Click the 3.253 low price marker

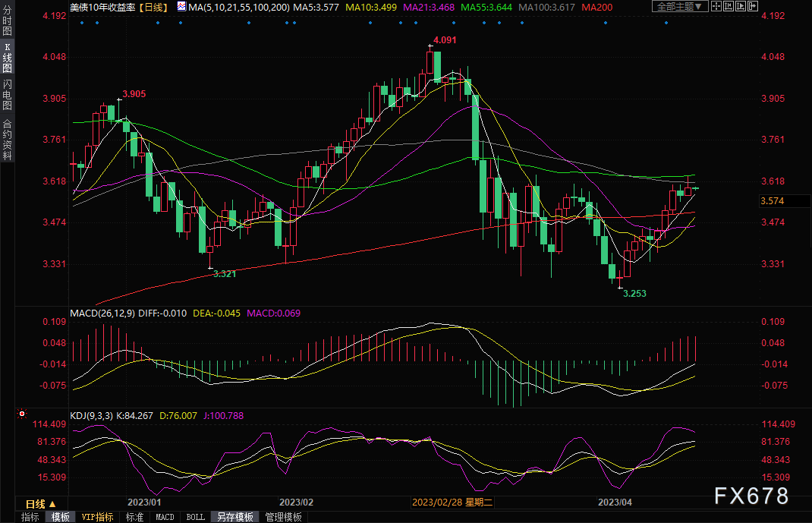(x=635, y=292)
